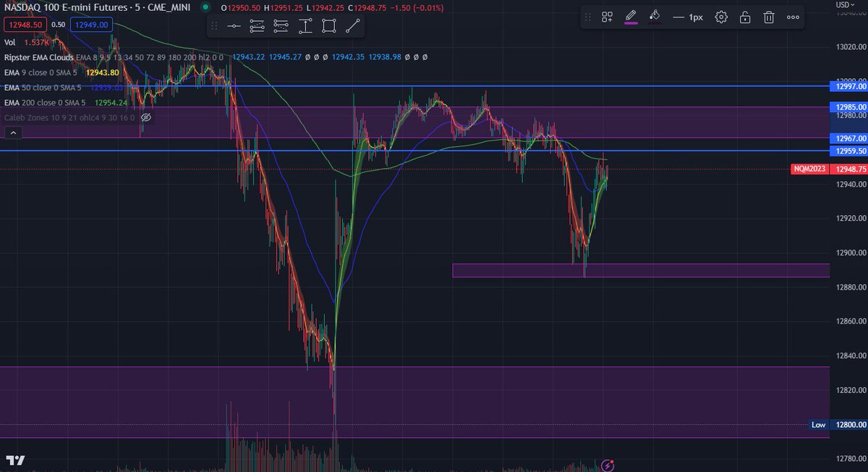Delete the selected drawing with the trash icon
Viewport: 868px width, 472px height.
(x=769, y=17)
